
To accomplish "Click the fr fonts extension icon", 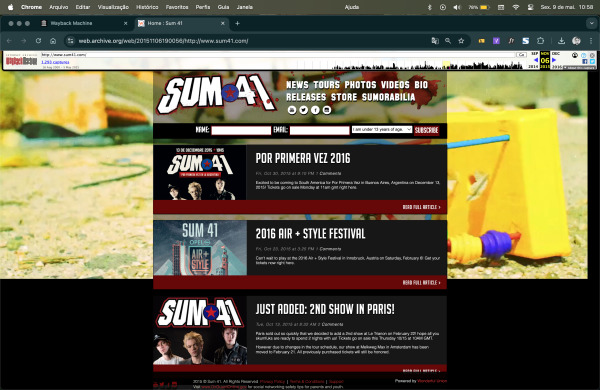I will [x=511, y=41].
